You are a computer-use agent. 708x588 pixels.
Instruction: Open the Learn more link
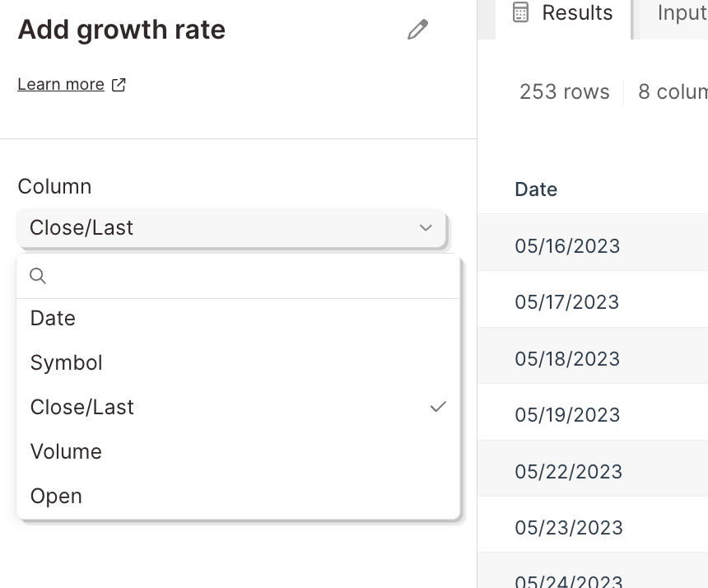[x=61, y=85]
